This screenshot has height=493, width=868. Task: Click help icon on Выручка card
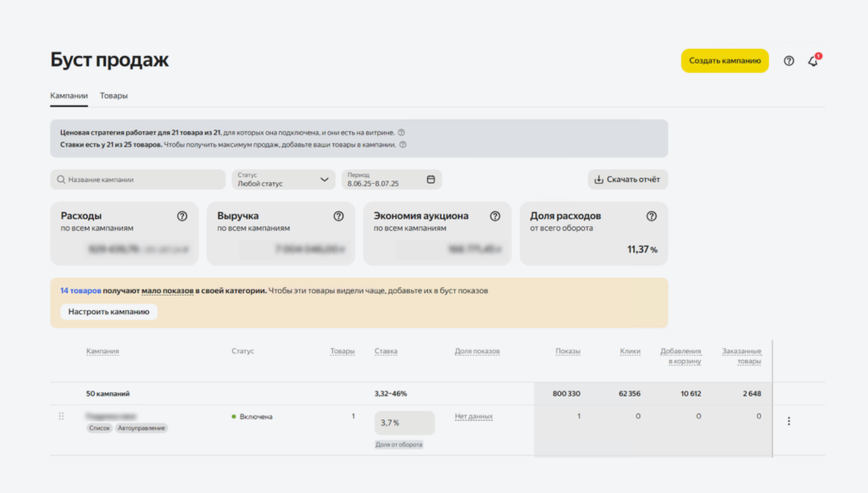coord(338,216)
